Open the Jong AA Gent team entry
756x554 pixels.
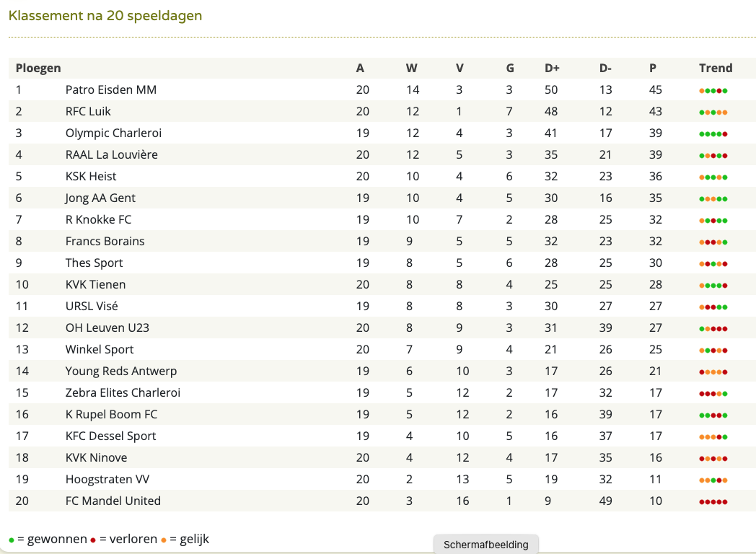pos(100,198)
